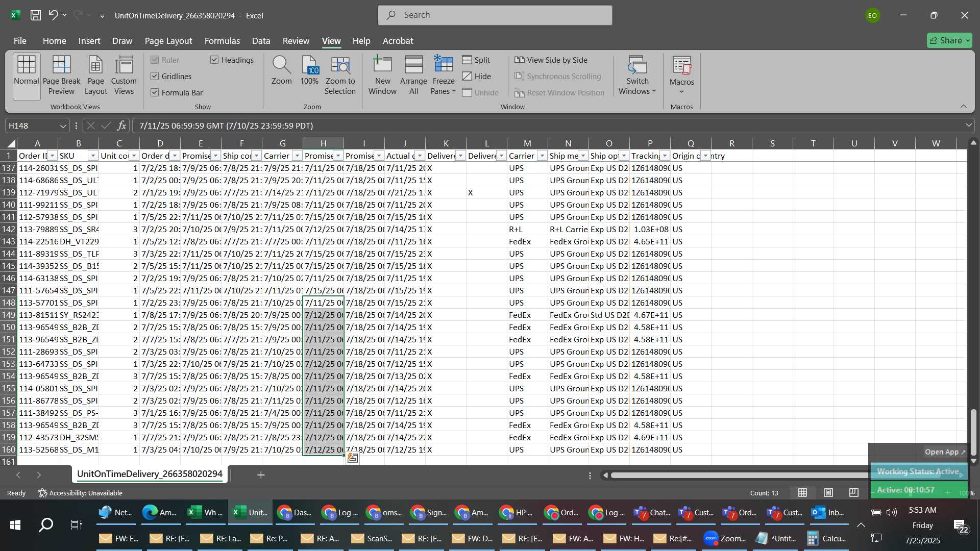The height and width of the screenshot is (551, 980).
Task: Select the R+L cell in Carrier column
Action: pos(527,229)
